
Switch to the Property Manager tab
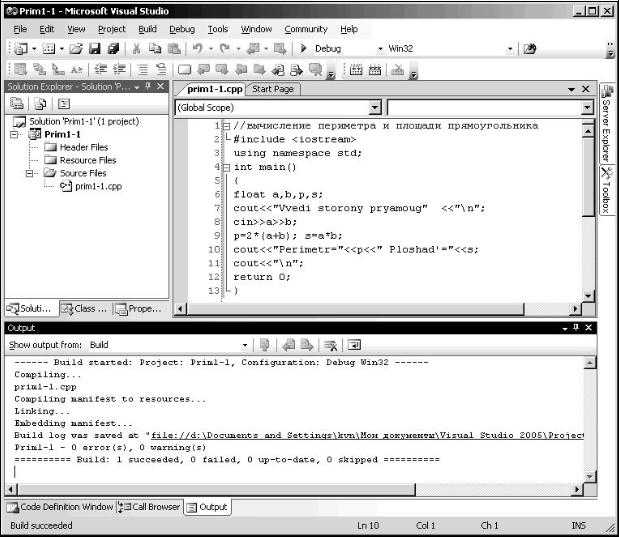[x=138, y=309]
